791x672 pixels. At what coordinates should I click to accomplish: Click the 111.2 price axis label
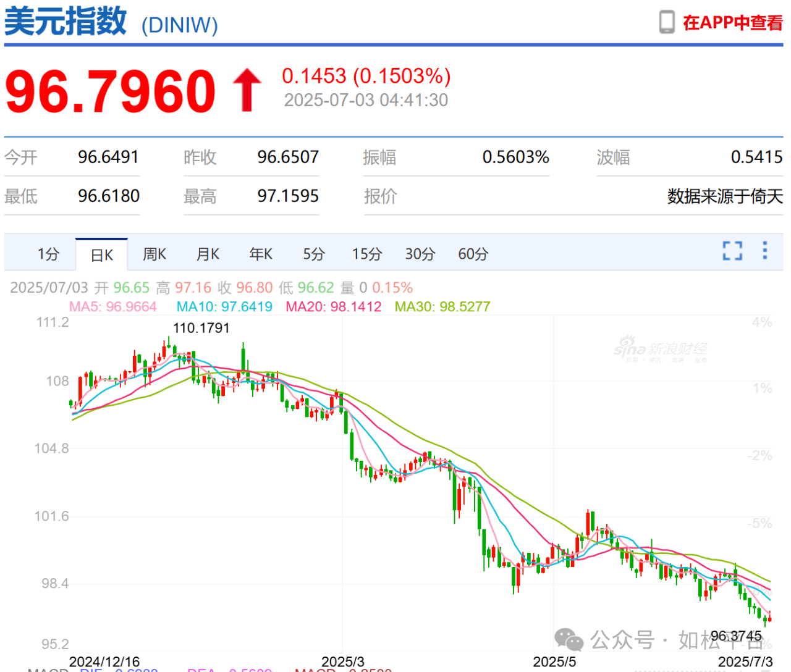pos(53,322)
